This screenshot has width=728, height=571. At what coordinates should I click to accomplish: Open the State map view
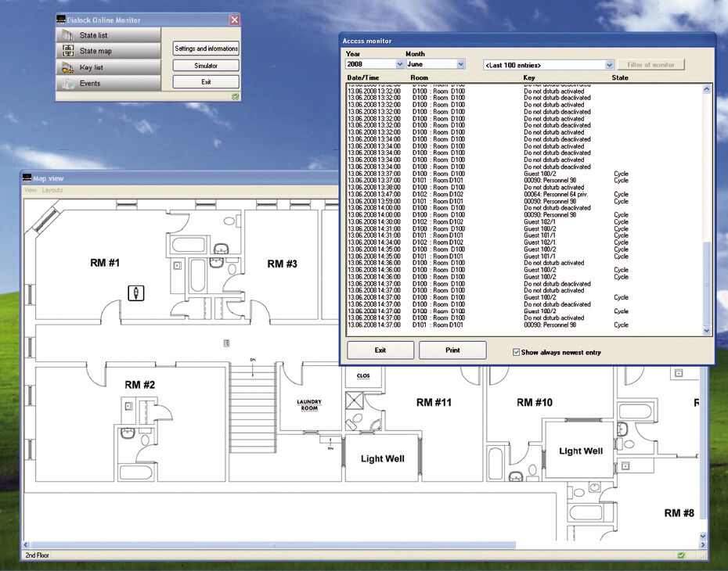(x=108, y=51)
